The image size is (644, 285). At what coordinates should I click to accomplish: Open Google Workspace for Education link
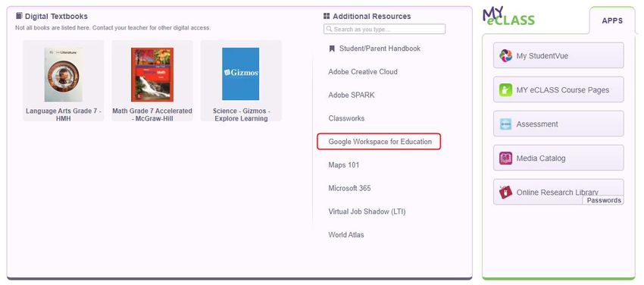tap(380, 142)
